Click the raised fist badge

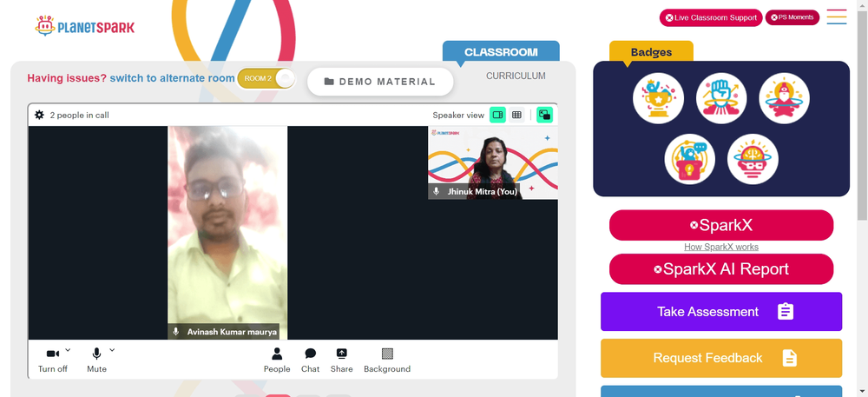coord(721,98)
